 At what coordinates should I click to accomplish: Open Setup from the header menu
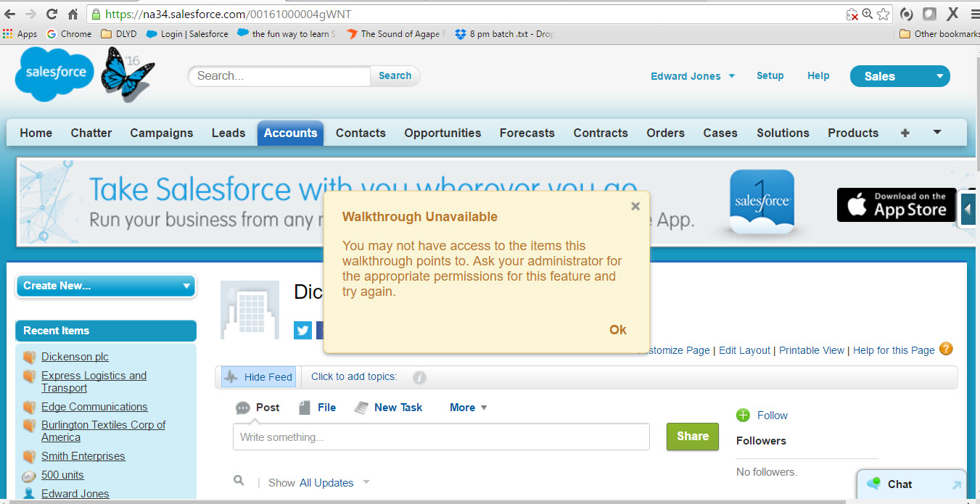(x=770, y=75)
